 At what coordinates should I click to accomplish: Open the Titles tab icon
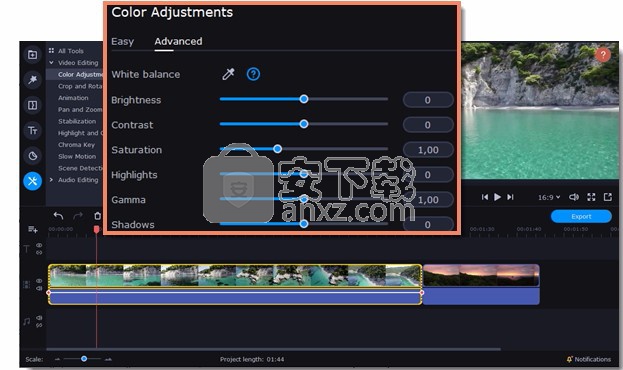click(x=33, y=130)
